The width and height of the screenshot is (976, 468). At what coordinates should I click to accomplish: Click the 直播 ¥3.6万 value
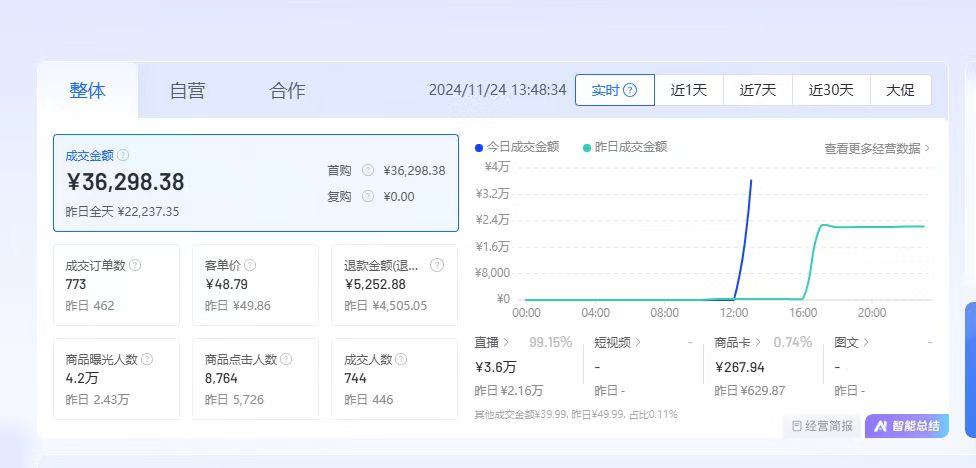495,367
